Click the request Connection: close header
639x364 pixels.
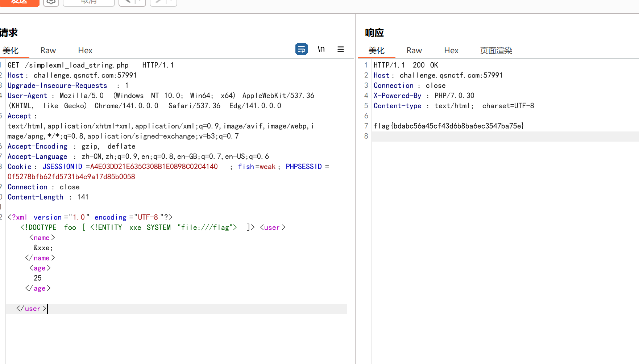tap(43, 187)
